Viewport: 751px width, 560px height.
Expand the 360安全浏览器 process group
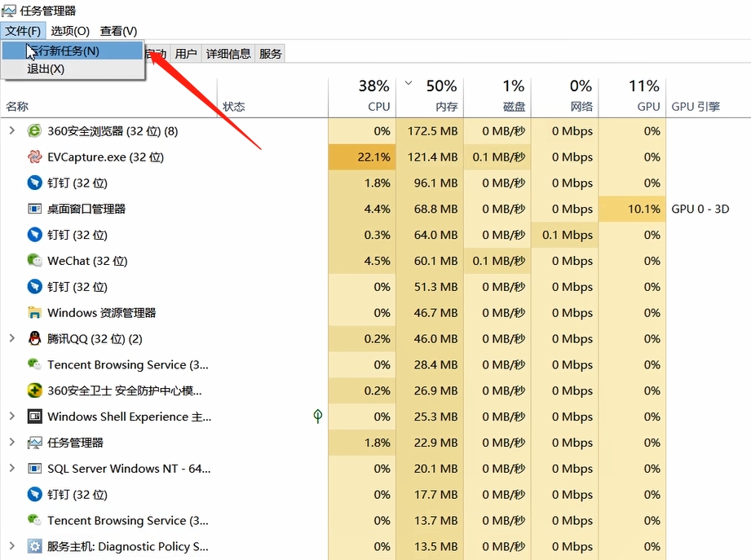click(x=11, y=130)
